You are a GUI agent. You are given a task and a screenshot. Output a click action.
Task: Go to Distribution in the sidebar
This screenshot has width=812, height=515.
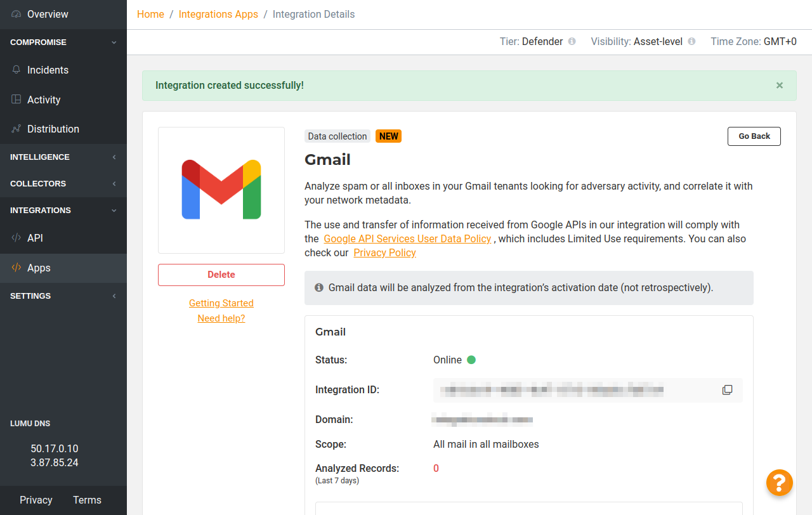pyautogui.click(x=53, y=129)
